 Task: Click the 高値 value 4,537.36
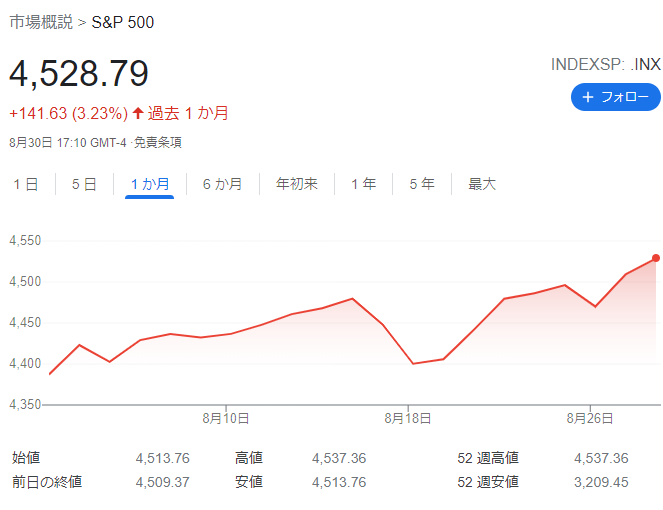point(339,458)
